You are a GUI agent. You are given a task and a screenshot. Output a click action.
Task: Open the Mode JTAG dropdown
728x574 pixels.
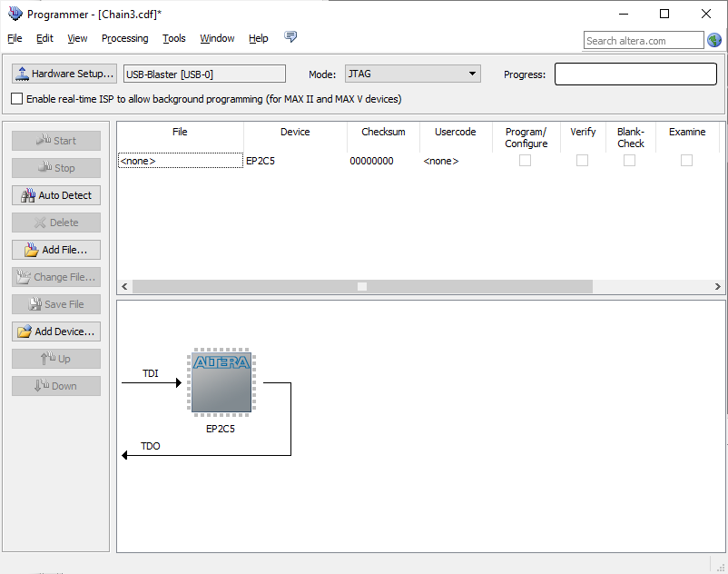click(412, 74)
